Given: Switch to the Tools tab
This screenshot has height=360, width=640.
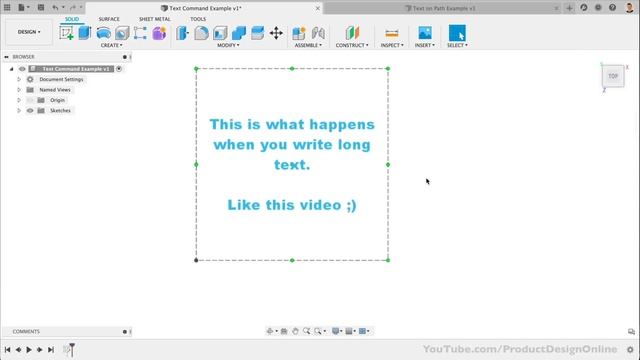Looking at the screenshot, I should pyautogui.click(x=198, y=19).
